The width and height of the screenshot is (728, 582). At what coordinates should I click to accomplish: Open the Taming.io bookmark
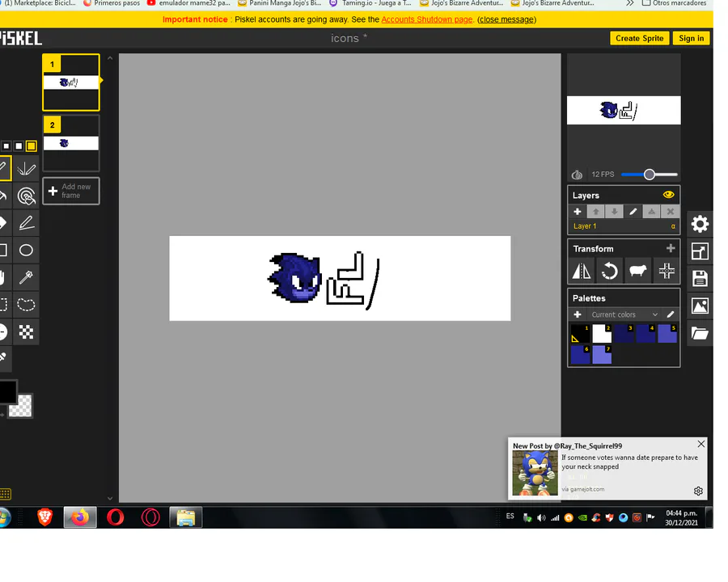[x=370, y=3]
